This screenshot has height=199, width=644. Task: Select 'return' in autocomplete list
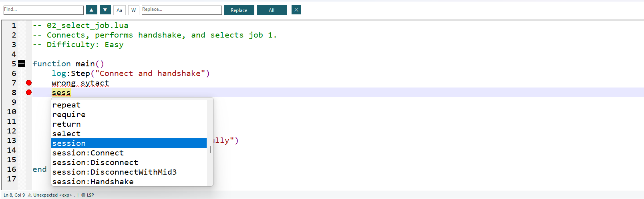129,124
